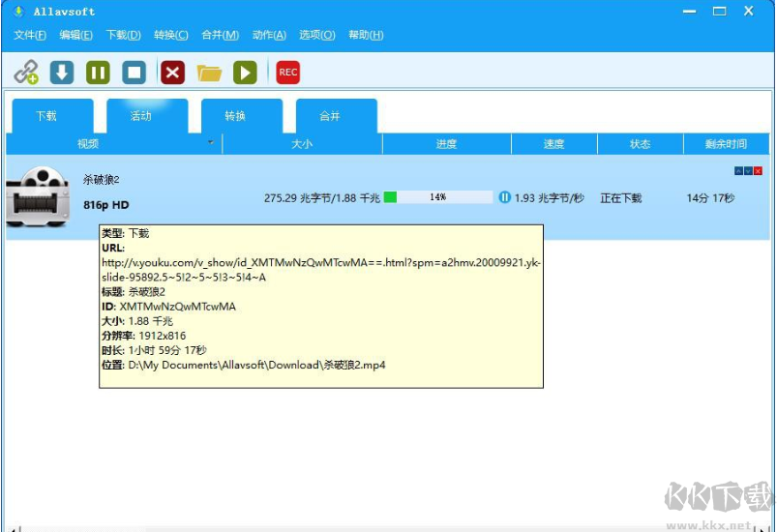Click the youku URL in tooltip
The image size is (777, 532).
point(321,270)
